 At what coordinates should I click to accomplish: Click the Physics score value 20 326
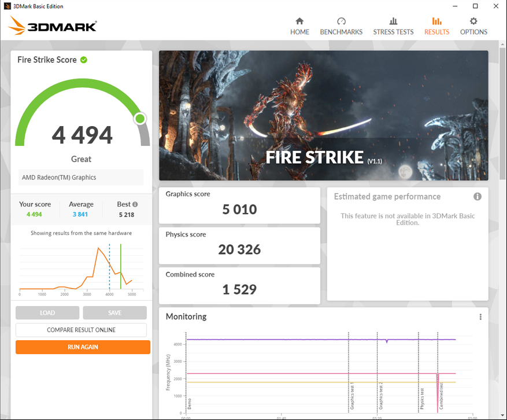click(x=239, y=249)
